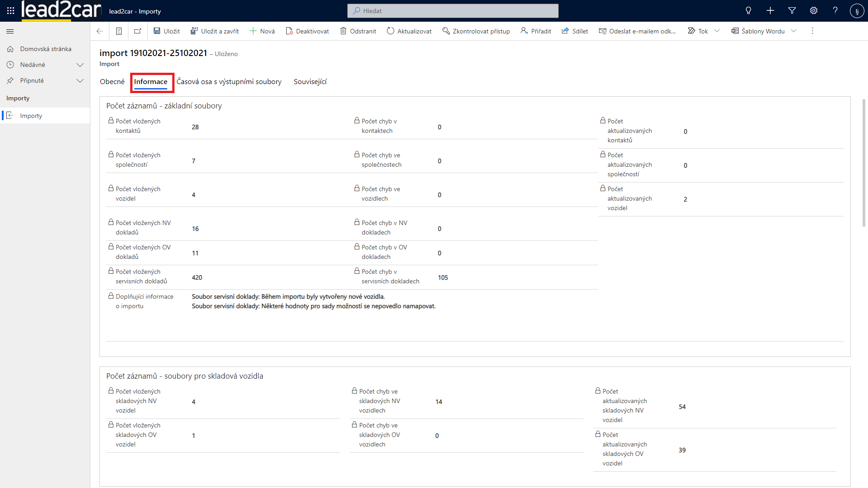Collapse the sidebar hamburger menu
The height and width of the screenshot is (488, 868).
coord(10,31)
